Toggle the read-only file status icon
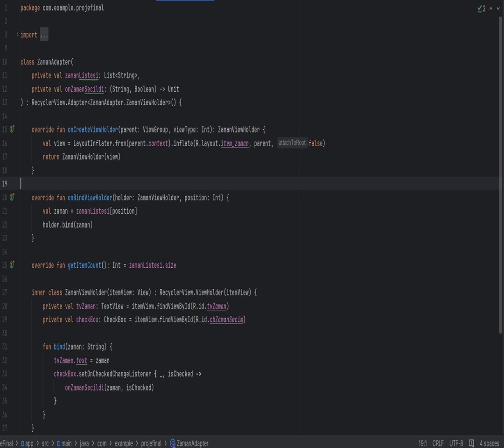 tap(471, 443)
